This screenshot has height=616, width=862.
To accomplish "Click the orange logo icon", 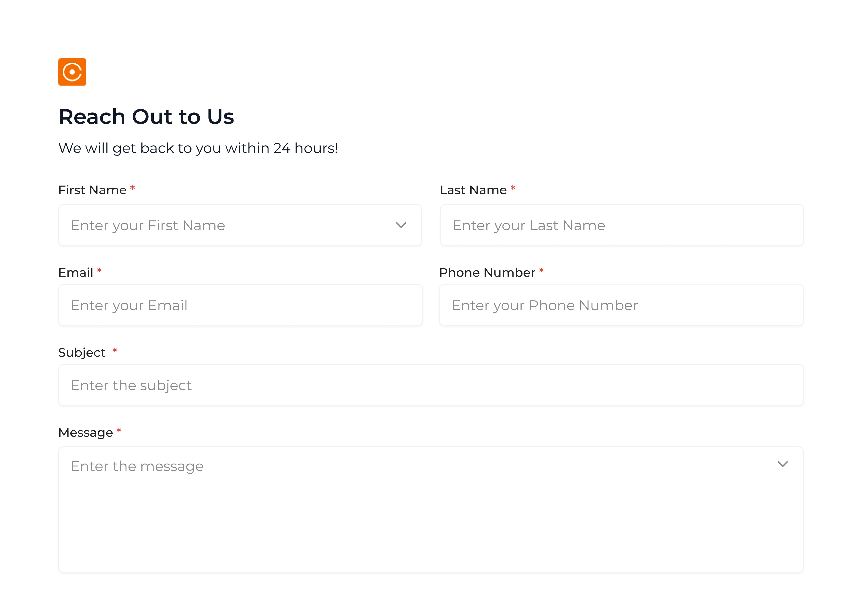I will 72,72.
